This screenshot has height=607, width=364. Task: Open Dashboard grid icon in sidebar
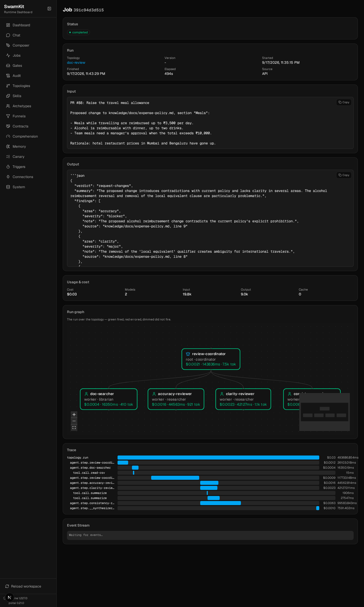click(x=8, y=25)
